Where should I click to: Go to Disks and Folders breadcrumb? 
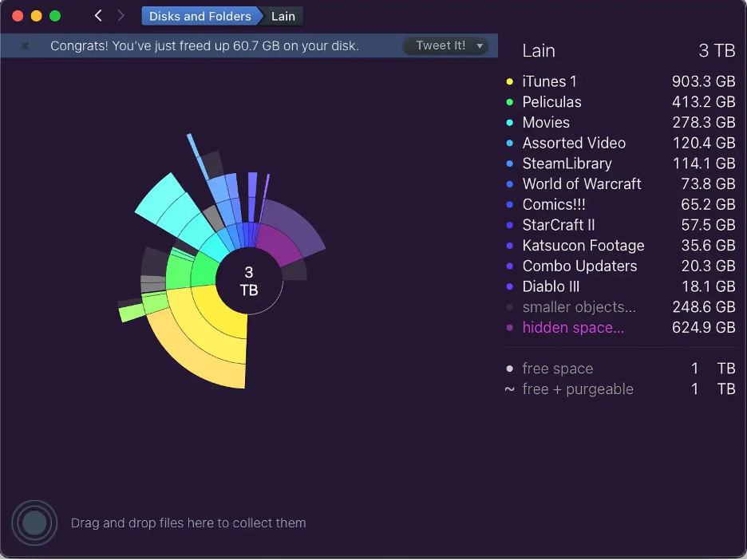200,16
